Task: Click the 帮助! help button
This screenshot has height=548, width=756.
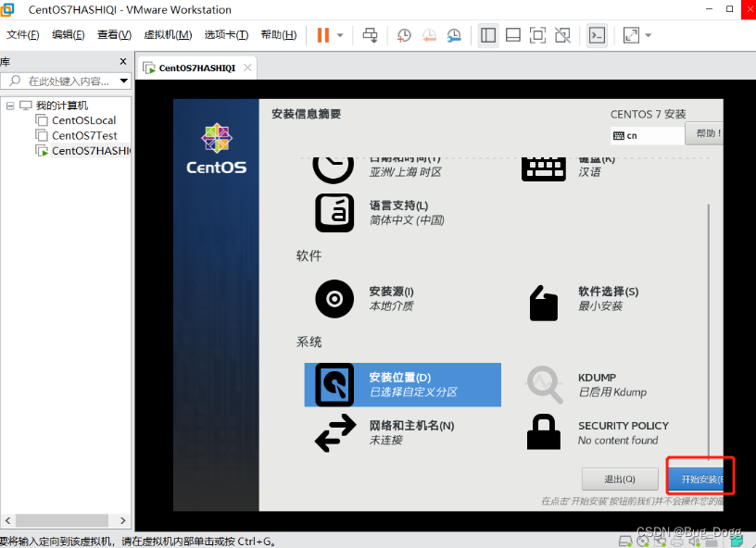Action: point(705,133)
